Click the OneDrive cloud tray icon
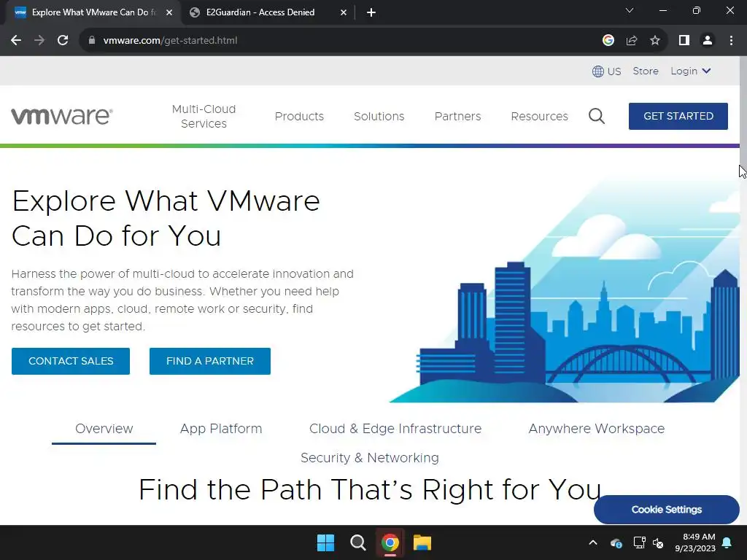This screenshot has height=560, width=747. click(616, 542)
